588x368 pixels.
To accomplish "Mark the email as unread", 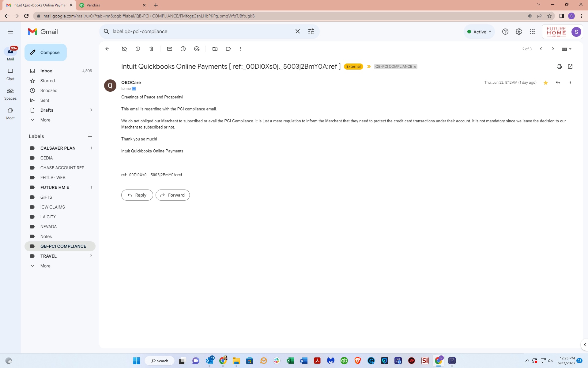I will (170, 49).
